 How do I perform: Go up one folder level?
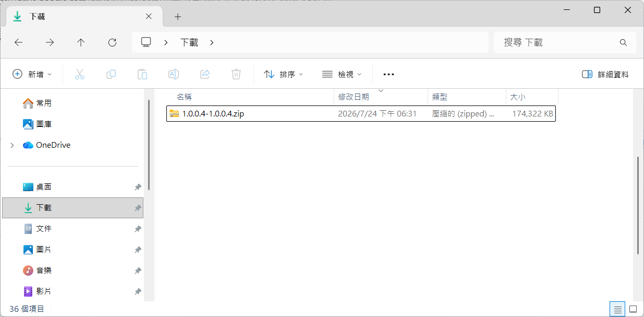click(x=81, y=42)
